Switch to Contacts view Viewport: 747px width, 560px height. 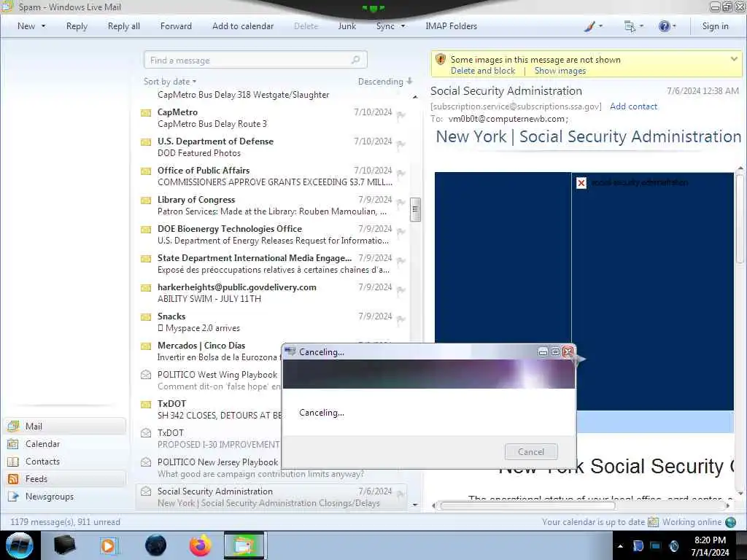pos(65,462)
